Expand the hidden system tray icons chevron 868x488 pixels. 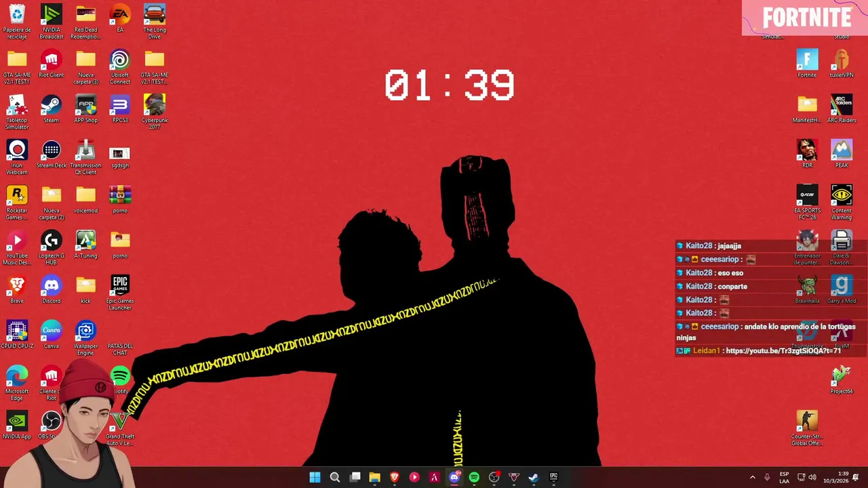[x=752, y=477]
